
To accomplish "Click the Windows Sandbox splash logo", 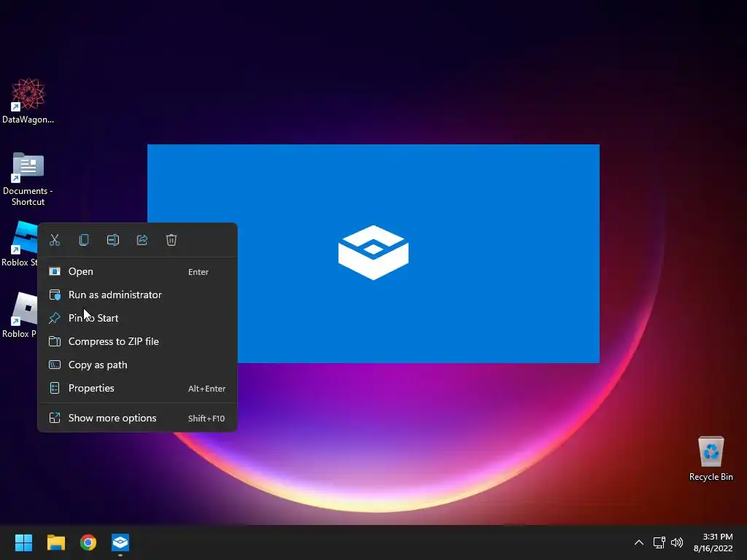I will (x=373, y=253).
